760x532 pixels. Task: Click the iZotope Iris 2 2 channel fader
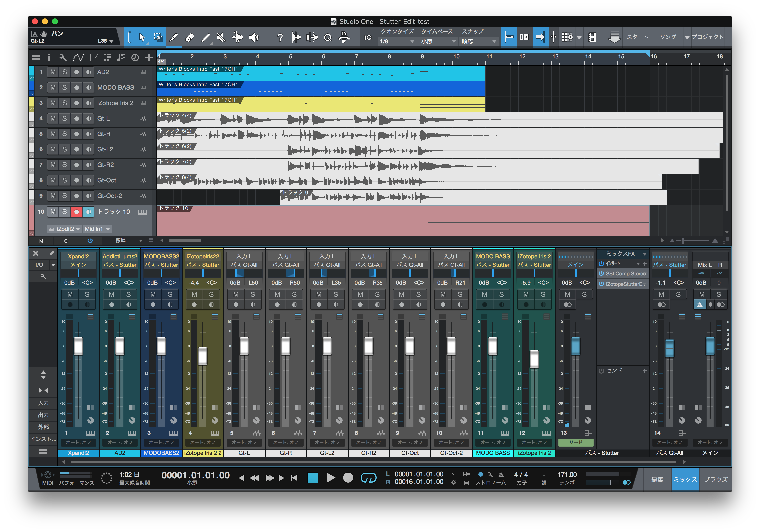202,356
